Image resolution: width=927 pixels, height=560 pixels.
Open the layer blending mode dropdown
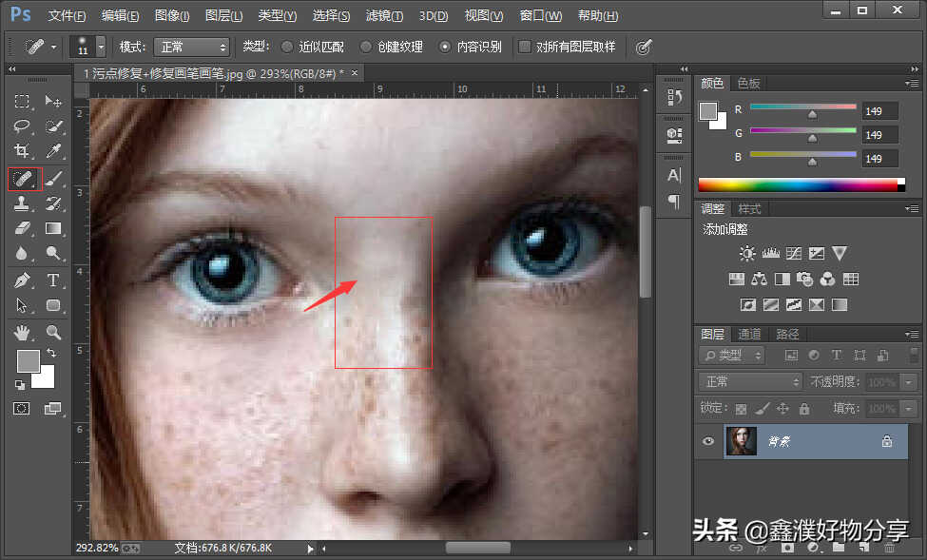click(750, 382)
